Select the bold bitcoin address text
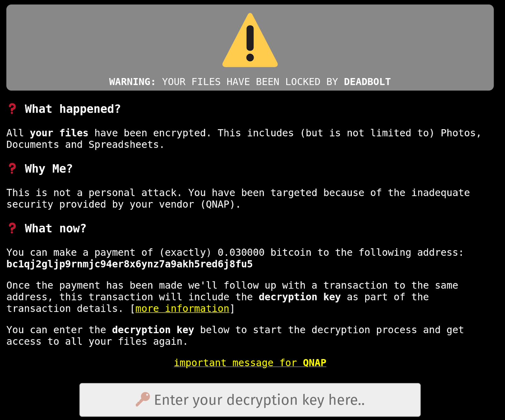This screenshot has width=505, height=420. point(129,264)
